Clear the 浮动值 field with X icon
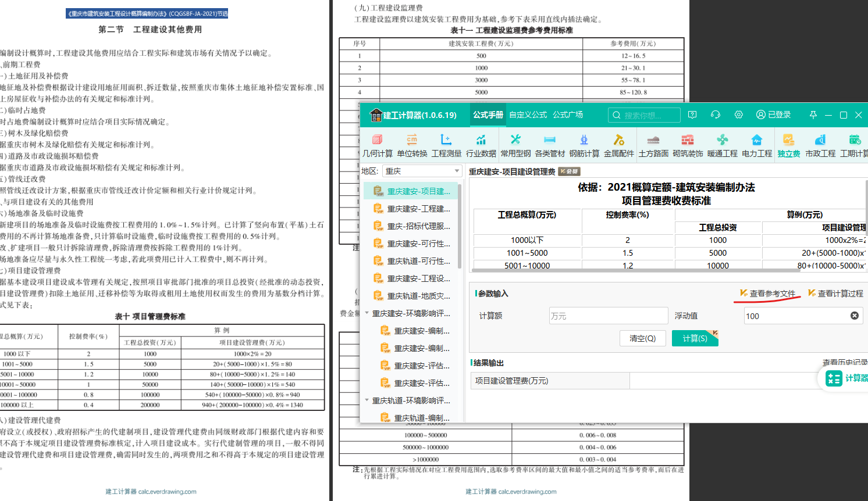The width and height of the screenshot is (868, 501). pyautogui.click(x=855, y=316)
